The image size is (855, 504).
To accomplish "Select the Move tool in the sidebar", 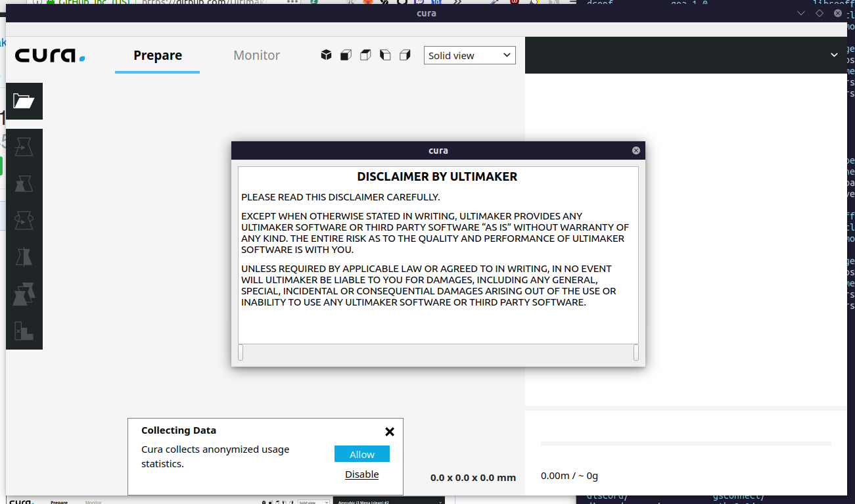I will pyautogui.click(x=24, y=147).
